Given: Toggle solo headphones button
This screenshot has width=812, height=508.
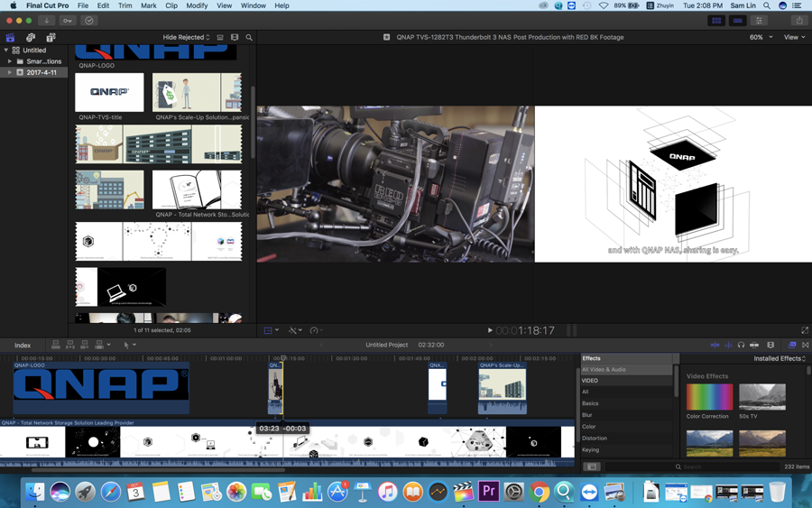Looking at the screenshot, I should [741, 345].
